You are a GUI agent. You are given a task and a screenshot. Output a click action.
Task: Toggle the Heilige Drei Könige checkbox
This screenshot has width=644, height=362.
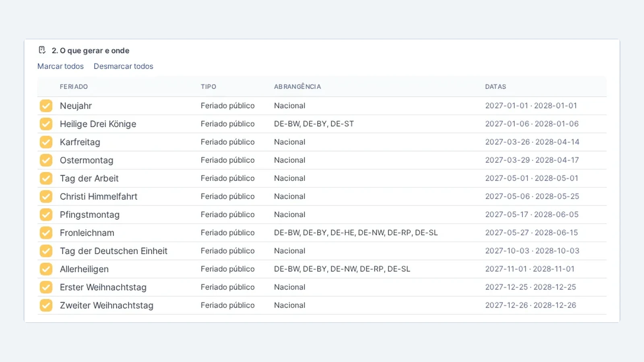[46, 124]
